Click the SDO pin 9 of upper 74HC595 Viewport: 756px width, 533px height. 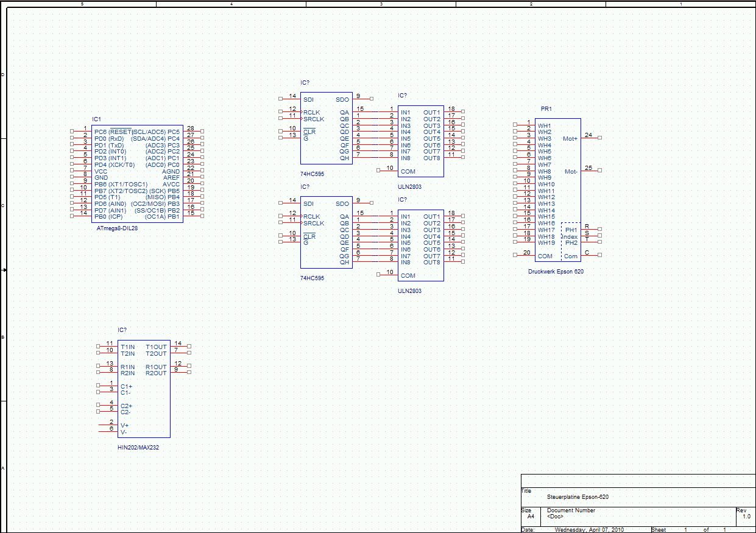tap(362, 99)
